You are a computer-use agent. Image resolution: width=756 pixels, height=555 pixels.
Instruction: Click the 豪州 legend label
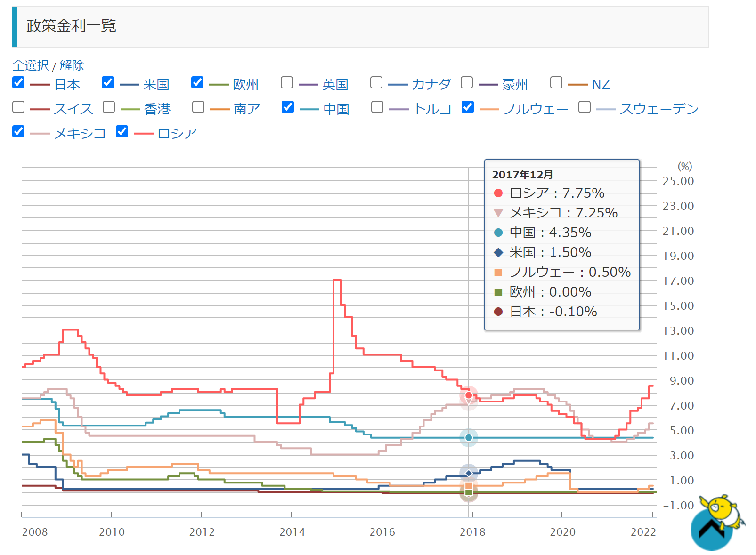click(515, 85)
